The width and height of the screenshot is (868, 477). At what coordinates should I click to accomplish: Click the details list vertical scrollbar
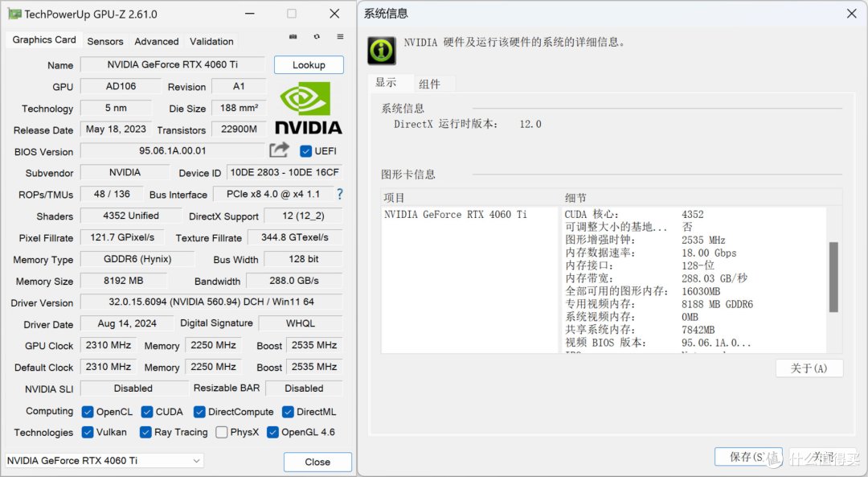coord(833,277)
